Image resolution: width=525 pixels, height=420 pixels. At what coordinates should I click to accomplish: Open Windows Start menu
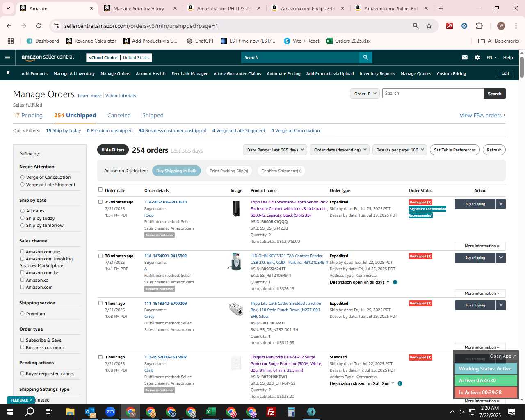tap(10, 412)
